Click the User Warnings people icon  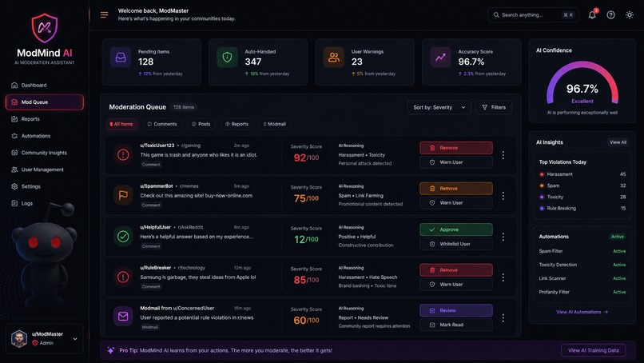coord(333,57)
